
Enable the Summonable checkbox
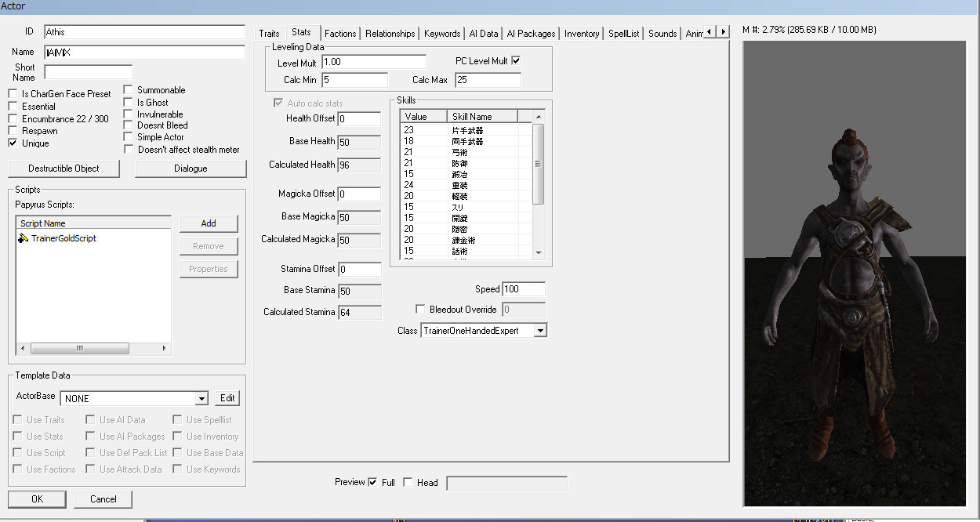(x=129, y=90)
